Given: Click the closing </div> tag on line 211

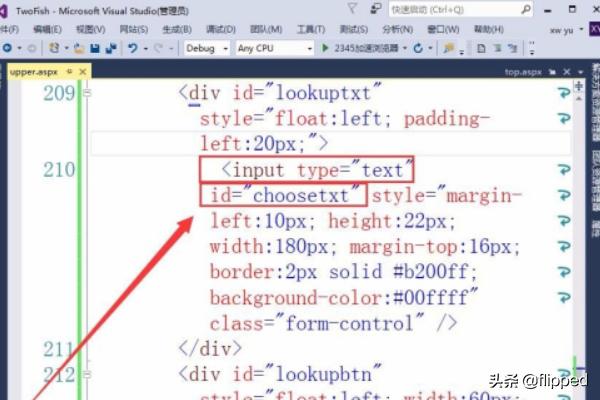Looking at the screenshot, I should (x=210, y=349).
